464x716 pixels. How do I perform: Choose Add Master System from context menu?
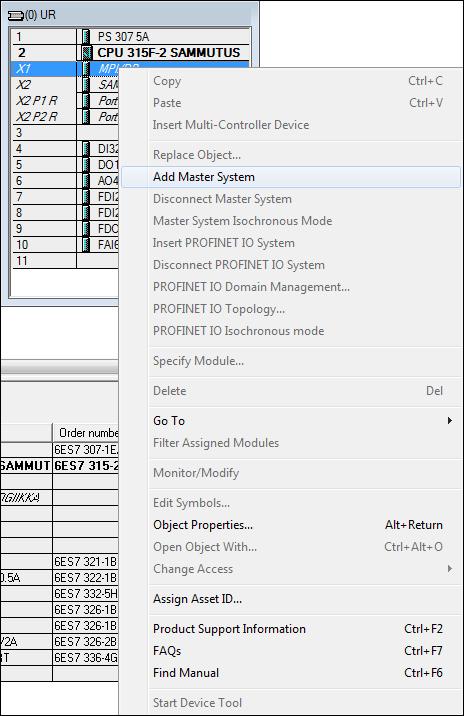291,177
